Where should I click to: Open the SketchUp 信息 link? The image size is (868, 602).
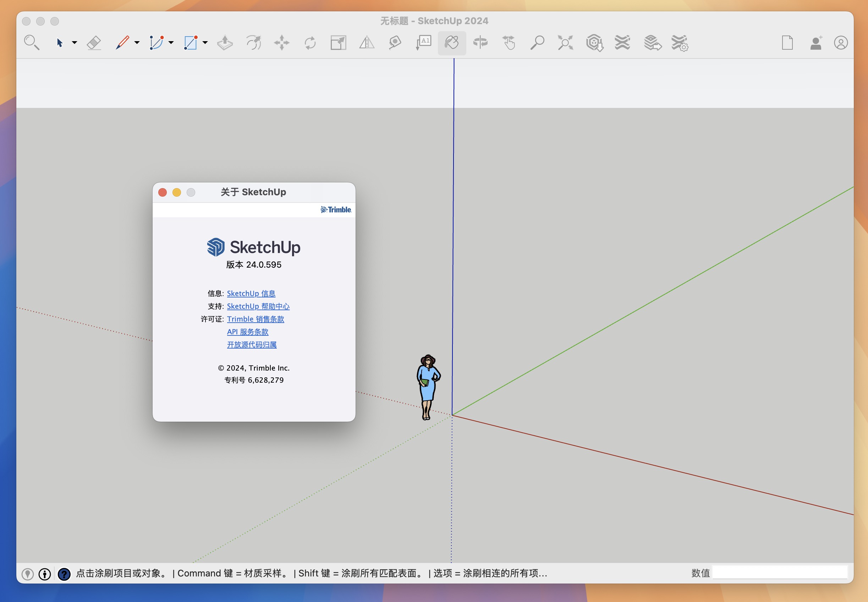[251, 294]
